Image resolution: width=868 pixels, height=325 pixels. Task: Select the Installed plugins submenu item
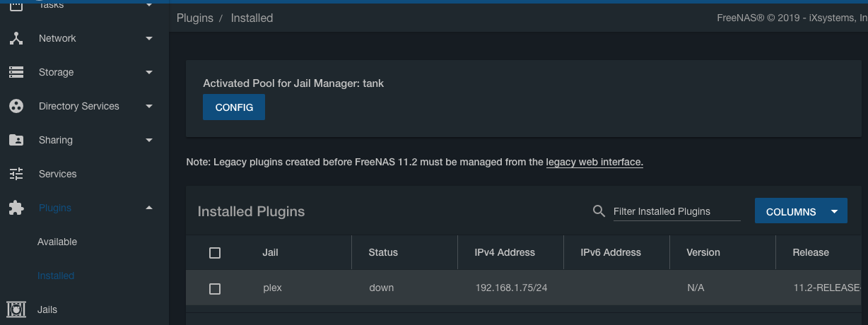tap(56, 276)
